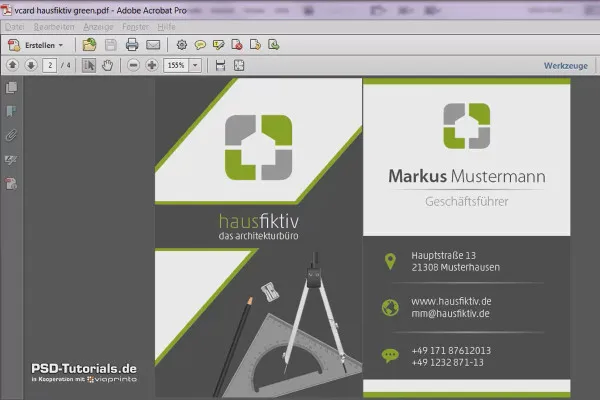Expand the zoom percentage dropdown arrow
The image size is (600, 400).
click(195, 65)
